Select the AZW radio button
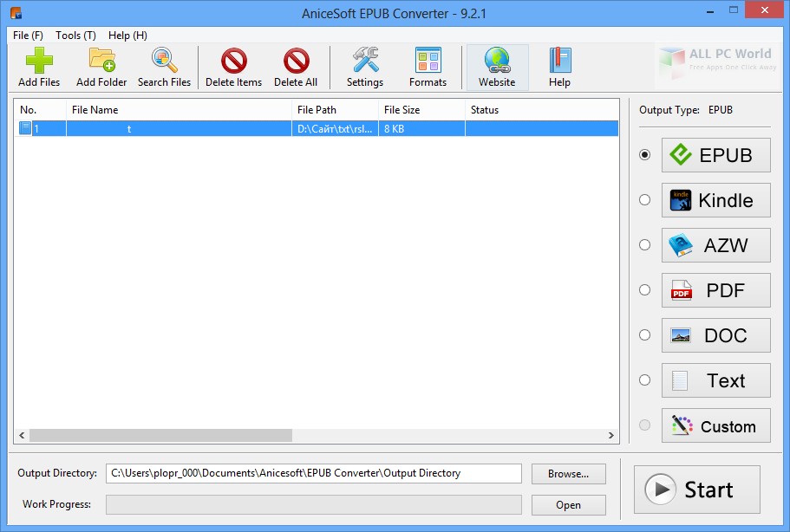The image size is (790, 532). pyautogui.click(x=644, y=244)
